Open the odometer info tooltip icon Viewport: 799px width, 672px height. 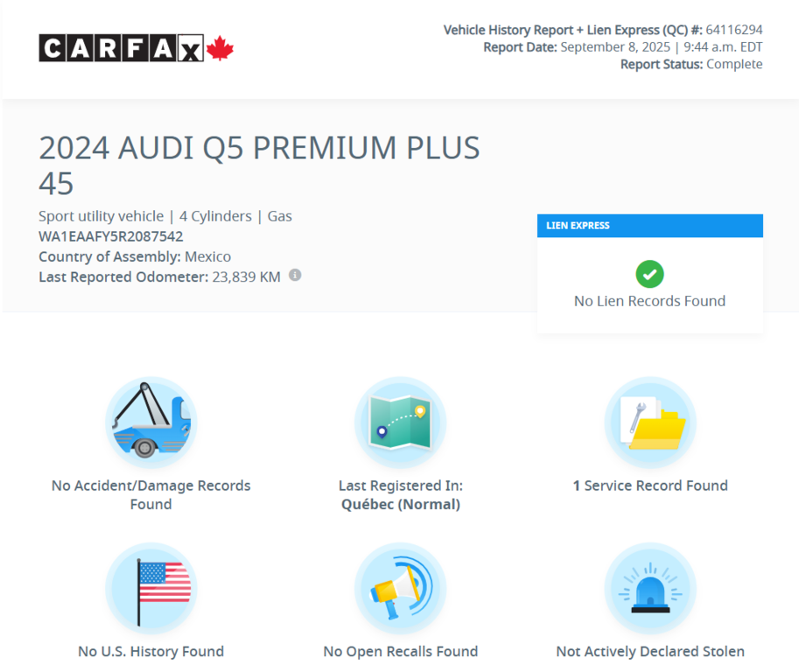[x=295, y=276]
